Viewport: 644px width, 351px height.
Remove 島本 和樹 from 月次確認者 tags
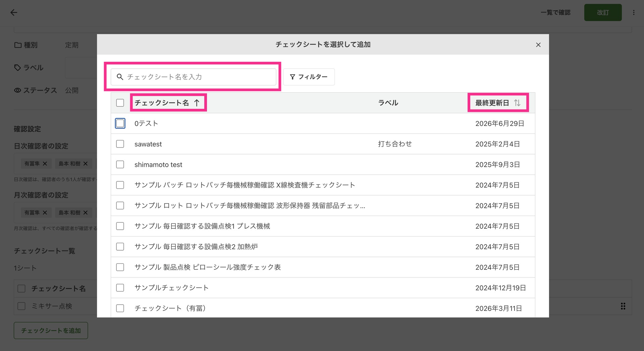(x=86, y=213)
